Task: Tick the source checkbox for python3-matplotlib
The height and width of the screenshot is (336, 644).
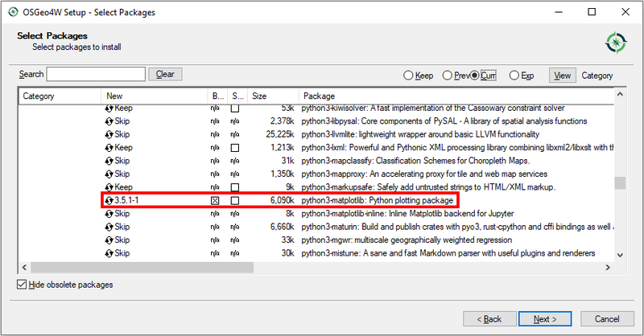Action: (x=235, y=200)
